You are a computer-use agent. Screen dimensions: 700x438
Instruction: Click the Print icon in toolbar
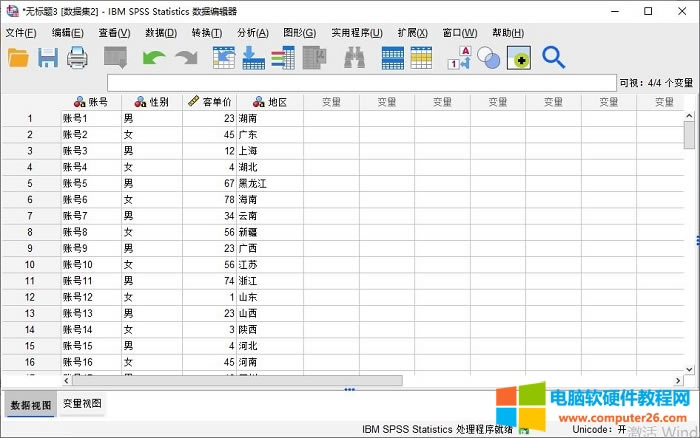[78, 58]
